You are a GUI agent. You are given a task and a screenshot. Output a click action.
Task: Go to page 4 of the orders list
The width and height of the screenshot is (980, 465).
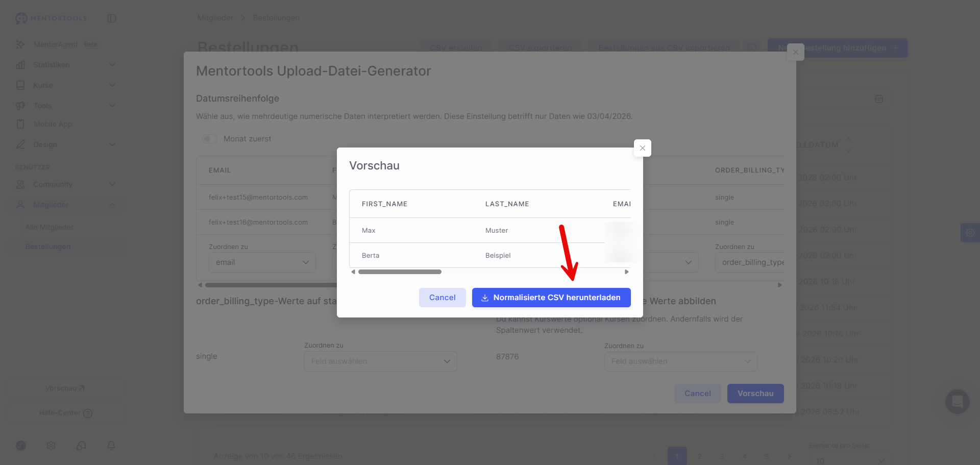745,456
